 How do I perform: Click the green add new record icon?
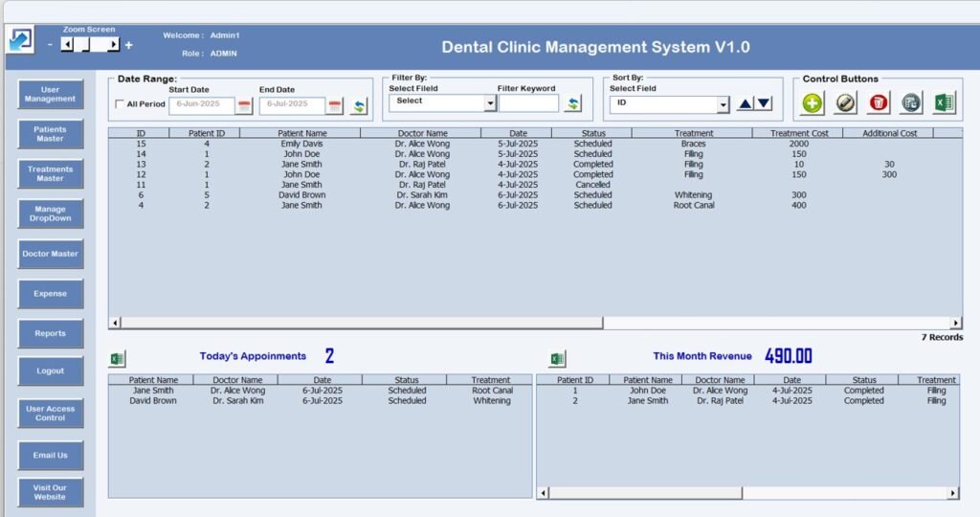tap(813, 103)
